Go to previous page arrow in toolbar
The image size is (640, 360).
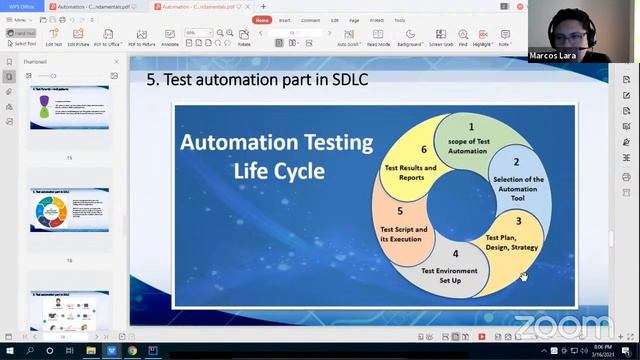pos(261,33)
